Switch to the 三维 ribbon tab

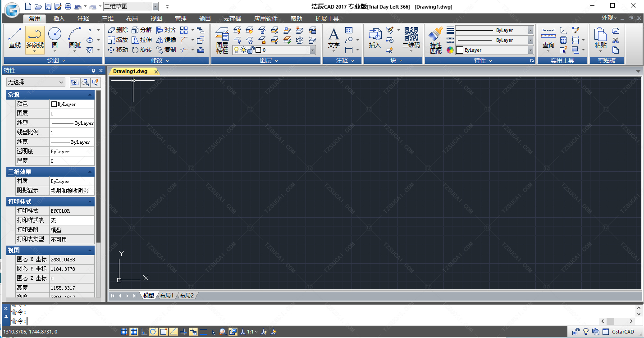click(108, 18)
